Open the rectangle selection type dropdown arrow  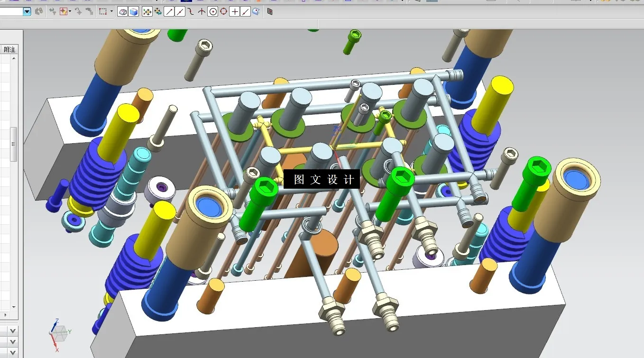click(x=111, y=12)
